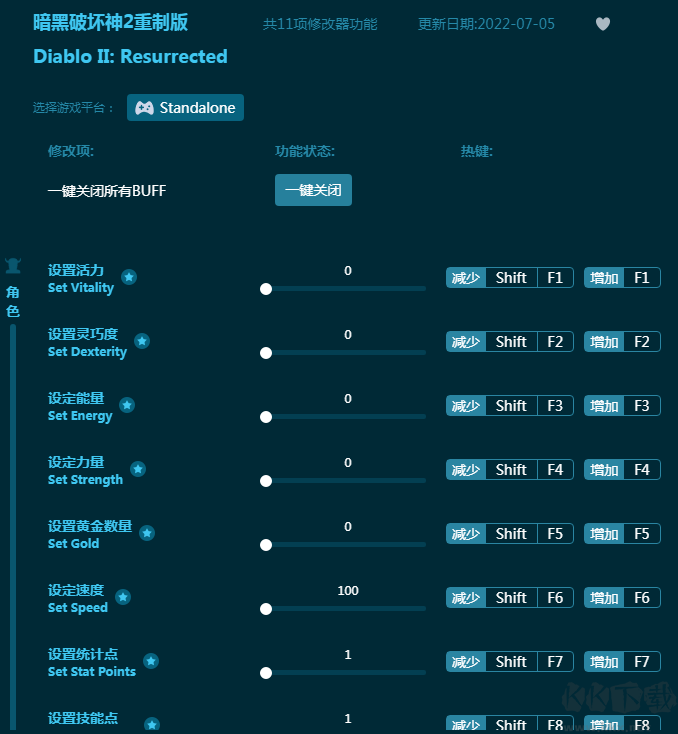
Task: Click the star icon beside Set Vitality
Action: (x=129, y=277)
